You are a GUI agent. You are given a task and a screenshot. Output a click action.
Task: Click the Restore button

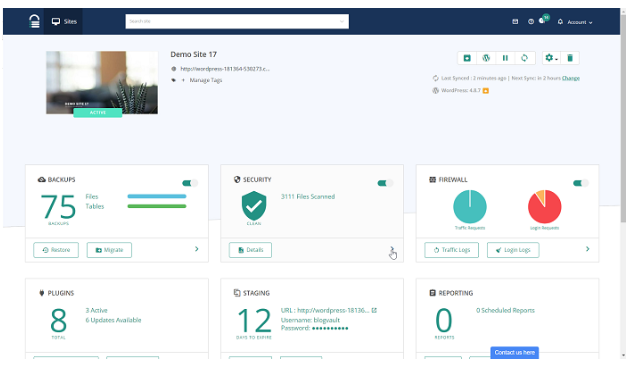pos(56,250)
